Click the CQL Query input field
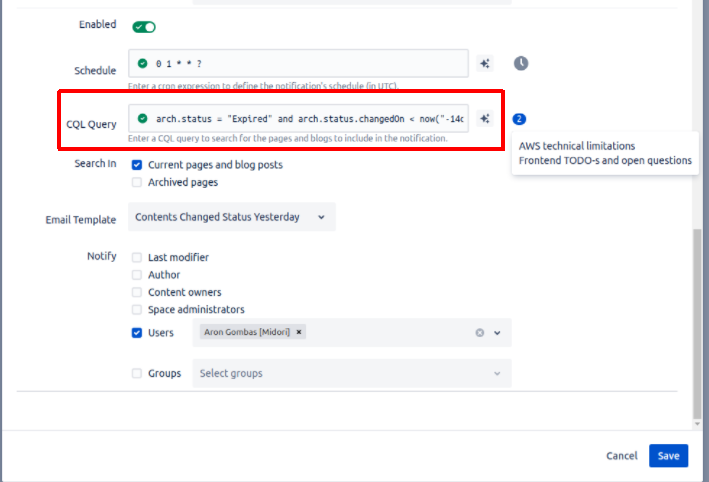This screenshot has width=709, height=482. pos(298,118)
